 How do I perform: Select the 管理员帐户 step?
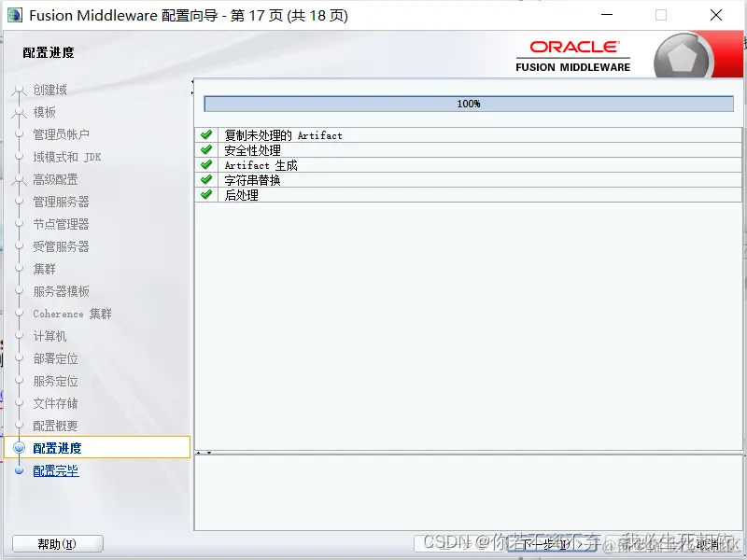click(x=61, y=134)
